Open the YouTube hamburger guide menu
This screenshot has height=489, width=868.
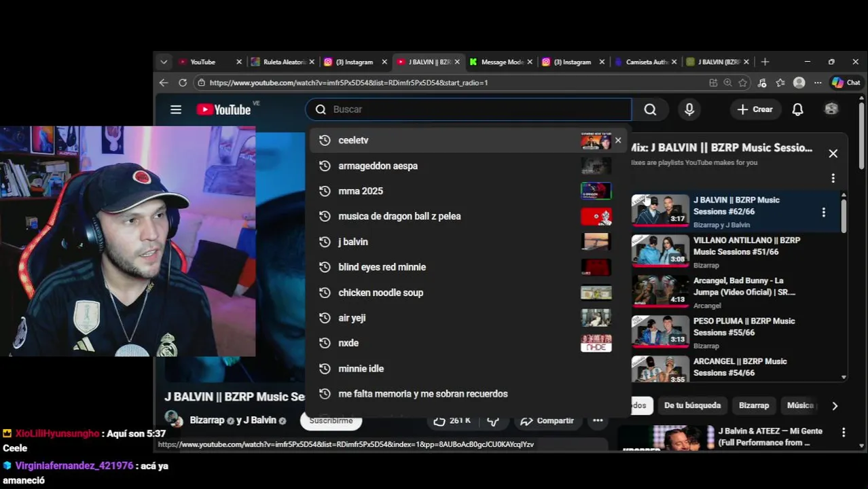pyautogui.click(x=176, y=109)
